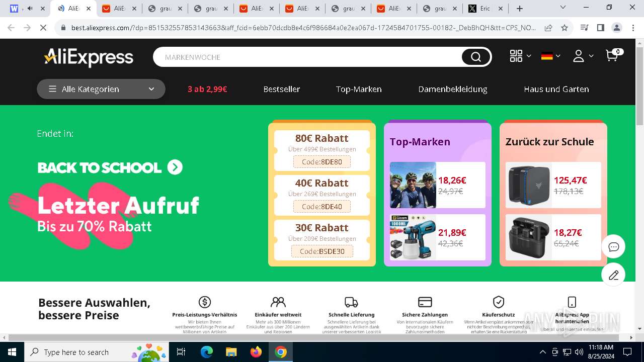Show hidden system tray icons

coord(542,352)
